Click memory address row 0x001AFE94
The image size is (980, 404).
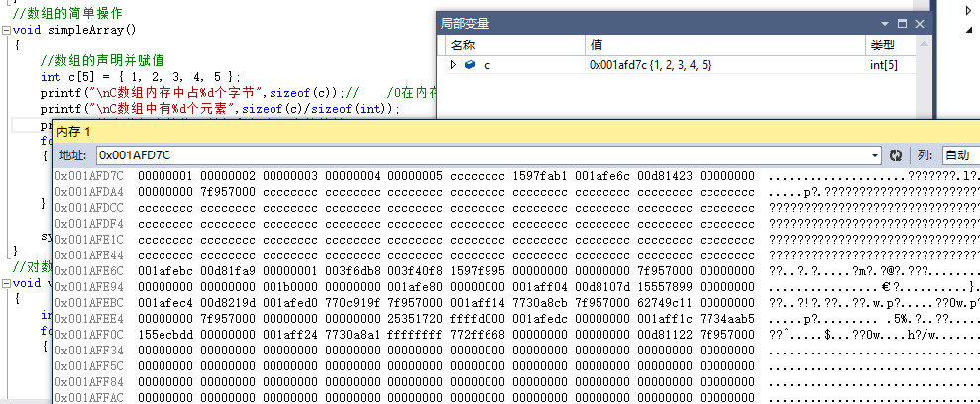(x=89, y=287)
